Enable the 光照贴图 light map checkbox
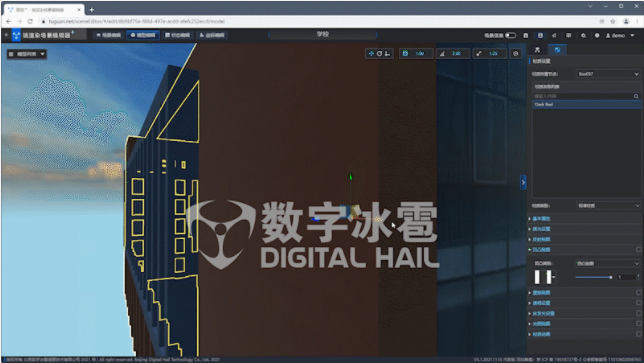This screenshot has width=644, height=363. (639, 324)
